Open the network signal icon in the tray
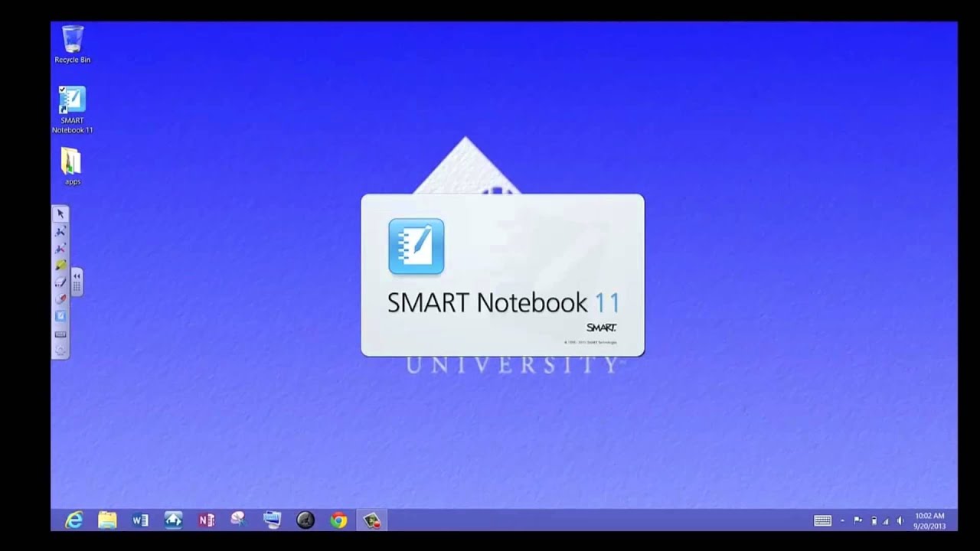The image size is (980, 551). 887,521
